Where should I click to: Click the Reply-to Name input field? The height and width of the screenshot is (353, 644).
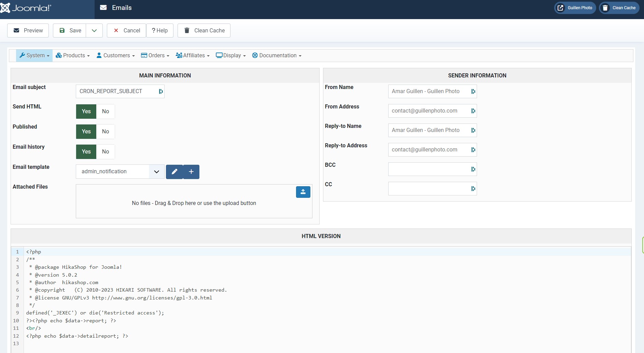pos(429,130)
